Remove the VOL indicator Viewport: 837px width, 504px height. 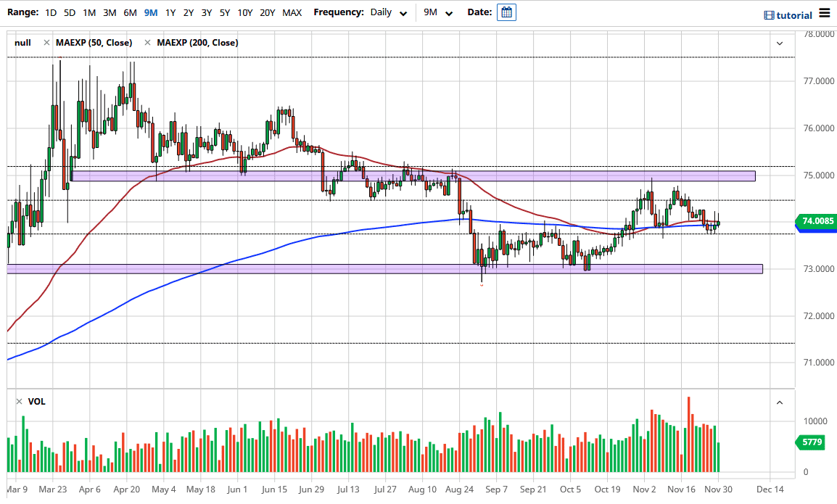(19, 402)
